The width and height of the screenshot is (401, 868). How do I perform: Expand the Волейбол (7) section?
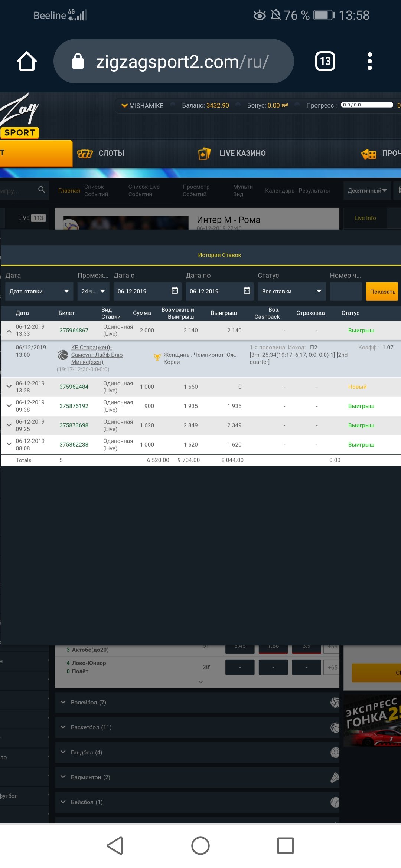tap(63, 702)
